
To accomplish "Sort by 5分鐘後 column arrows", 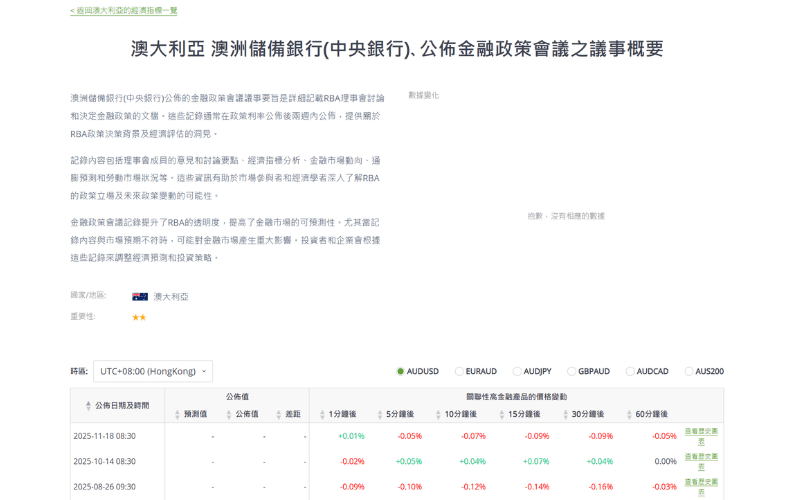I will pos(380,415).
